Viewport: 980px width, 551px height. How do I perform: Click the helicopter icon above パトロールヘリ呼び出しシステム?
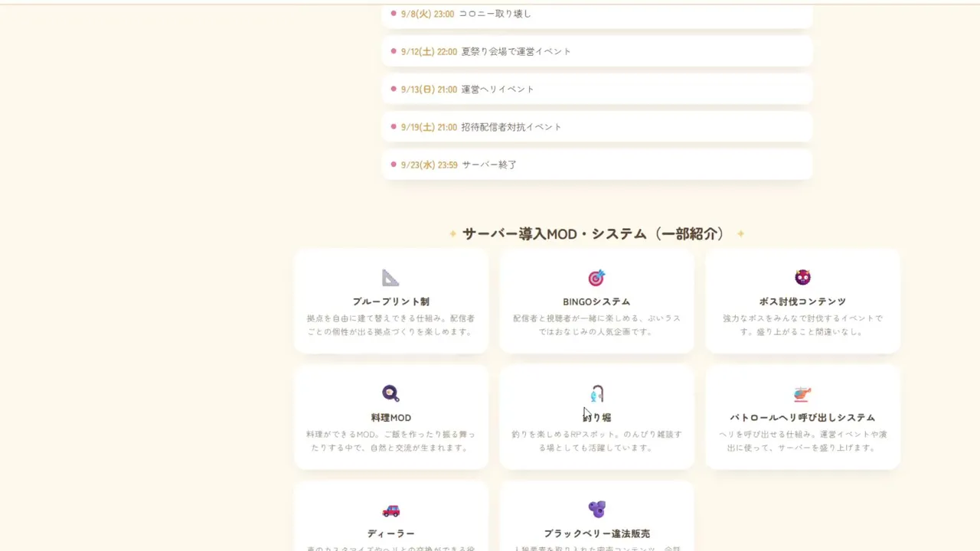click(x=802, y=393)
